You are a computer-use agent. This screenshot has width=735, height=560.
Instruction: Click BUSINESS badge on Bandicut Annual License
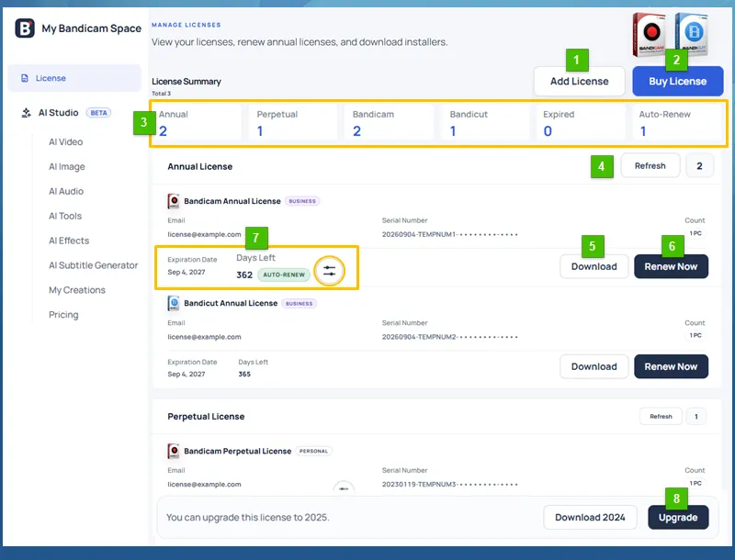300,304
